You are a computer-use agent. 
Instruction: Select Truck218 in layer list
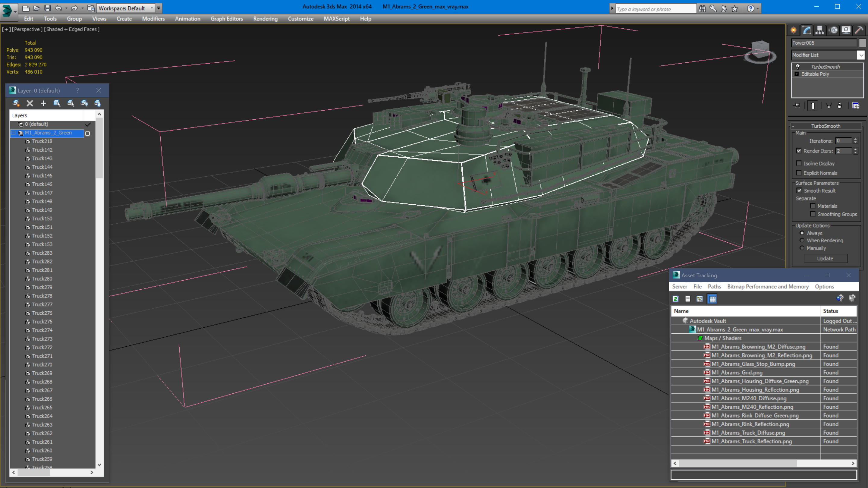(x=42, y=141)
